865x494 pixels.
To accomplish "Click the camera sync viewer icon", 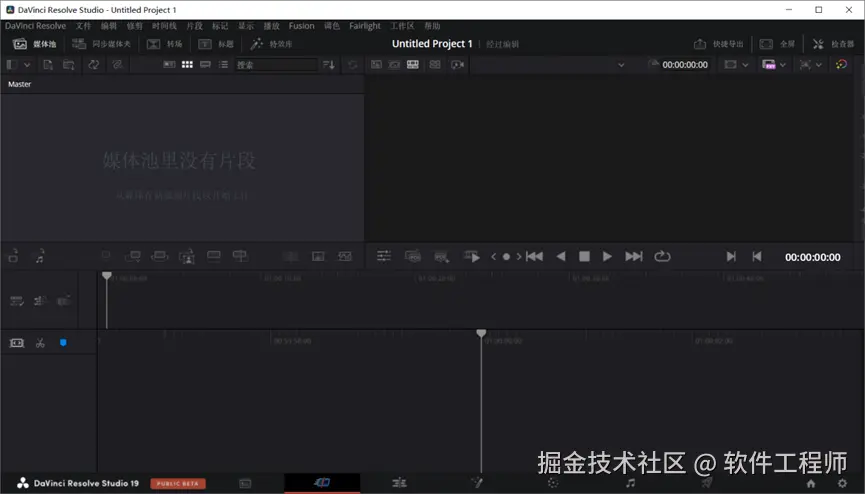I will 457,65.
